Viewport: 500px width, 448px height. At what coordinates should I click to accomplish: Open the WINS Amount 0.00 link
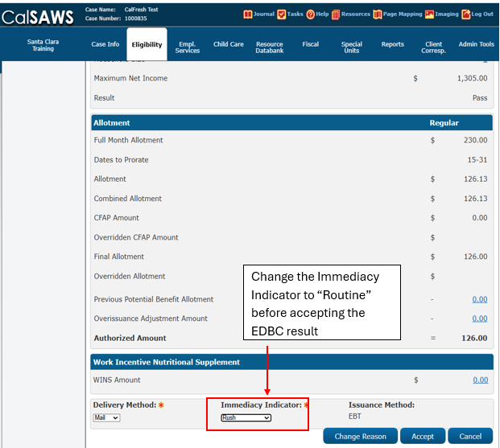coord(479,380)
